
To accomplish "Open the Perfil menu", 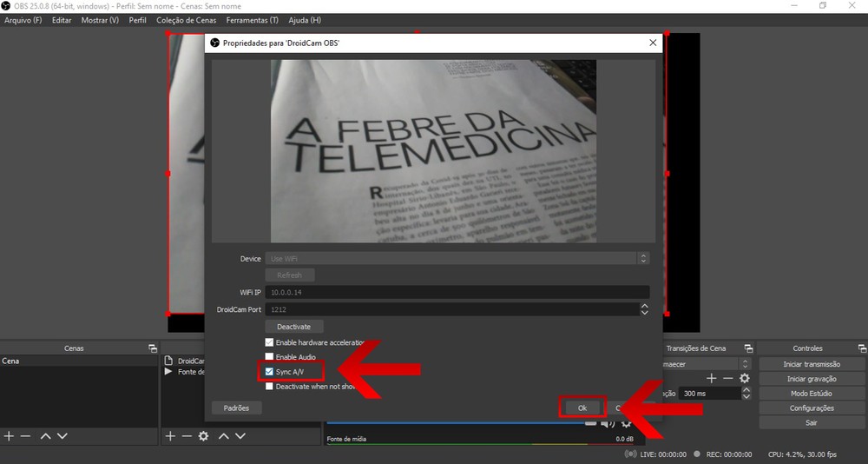I will point(137,20).
